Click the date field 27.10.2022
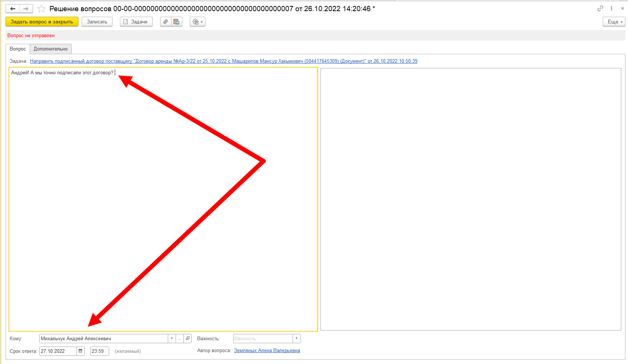Screen dimensions: 628x364 point(58,351)
